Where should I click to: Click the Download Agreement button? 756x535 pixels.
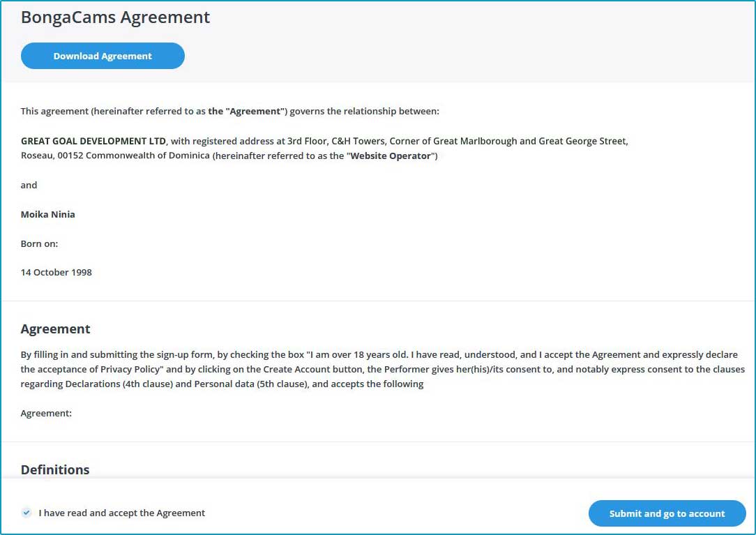(x=102, y=56)
